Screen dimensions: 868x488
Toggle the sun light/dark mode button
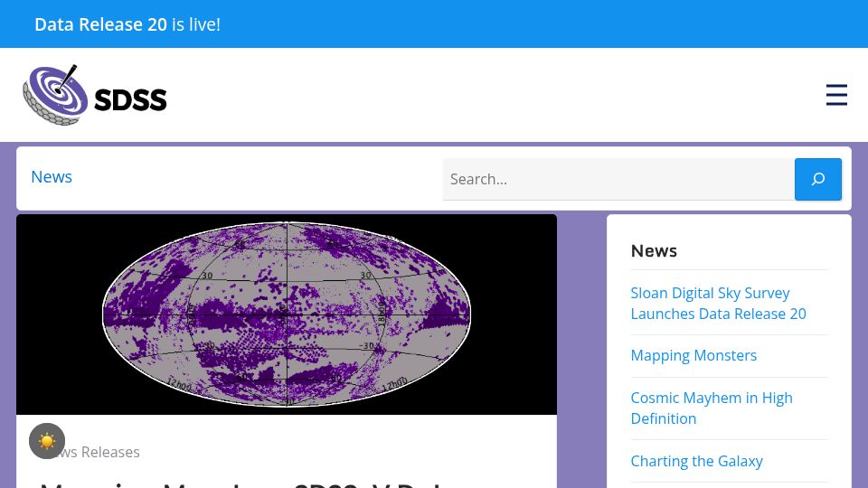[47, 441]
